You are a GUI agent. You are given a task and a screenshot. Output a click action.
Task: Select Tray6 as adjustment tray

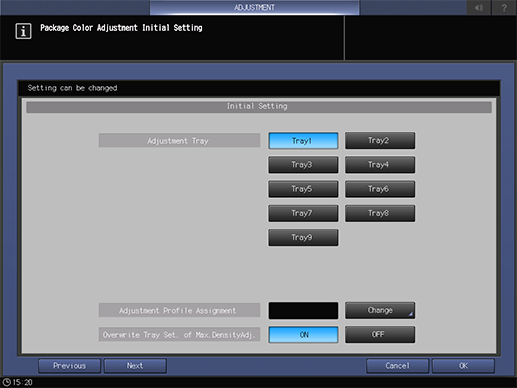(x=380, y=189)
